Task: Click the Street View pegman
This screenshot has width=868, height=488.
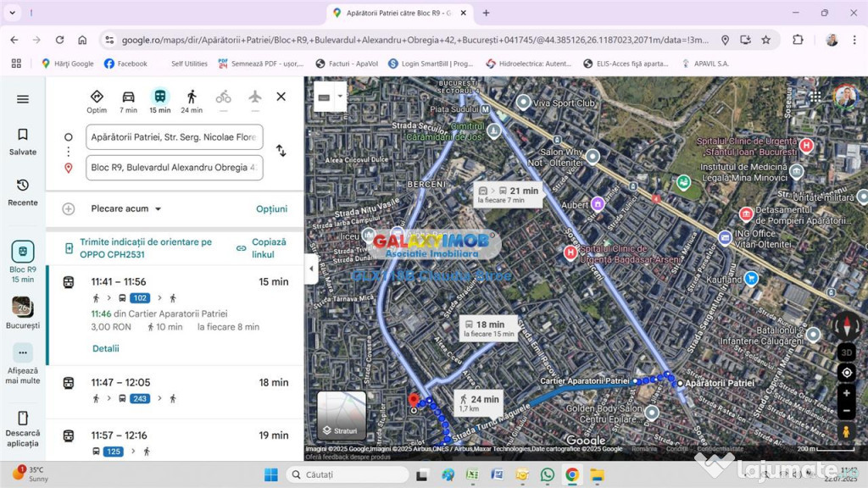Action: point(846,431)
